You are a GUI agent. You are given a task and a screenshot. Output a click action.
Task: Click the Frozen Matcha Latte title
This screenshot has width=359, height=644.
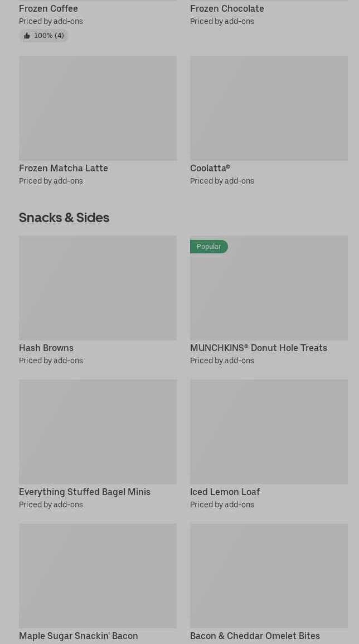64,168
